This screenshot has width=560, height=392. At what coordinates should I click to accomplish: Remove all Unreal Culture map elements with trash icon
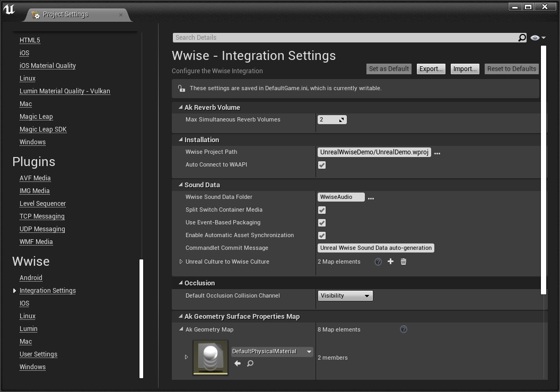pyautogui.click(x=403, y=262)
